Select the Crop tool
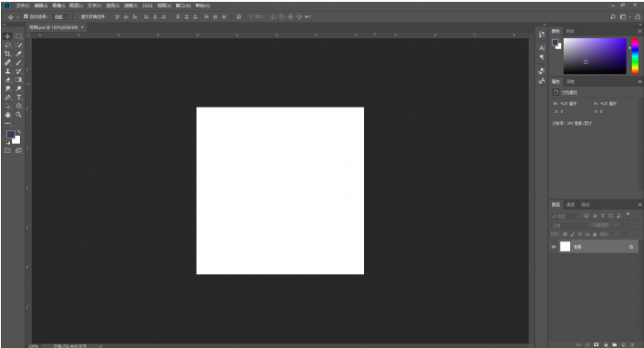 (8, 54)
